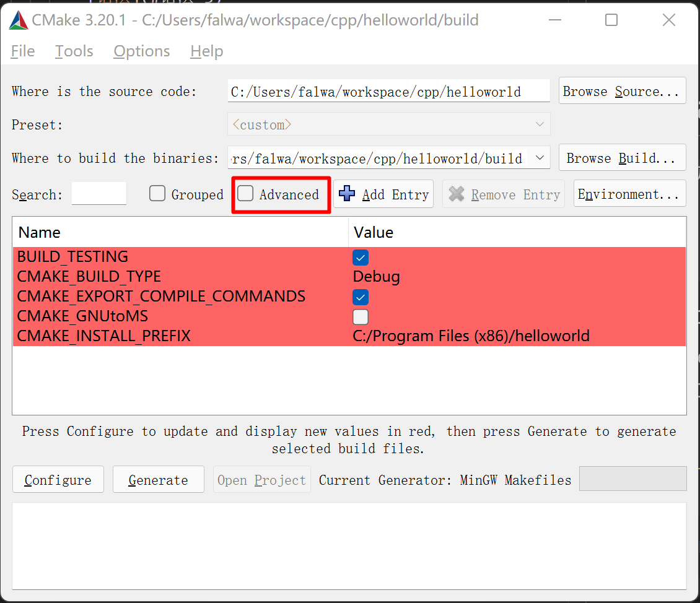Image resolution: width=700 pixels, height=603 pixels.
Task: Select the CMAKE_BUILD_TYPE Debug value
Action: tap(377, 277)
